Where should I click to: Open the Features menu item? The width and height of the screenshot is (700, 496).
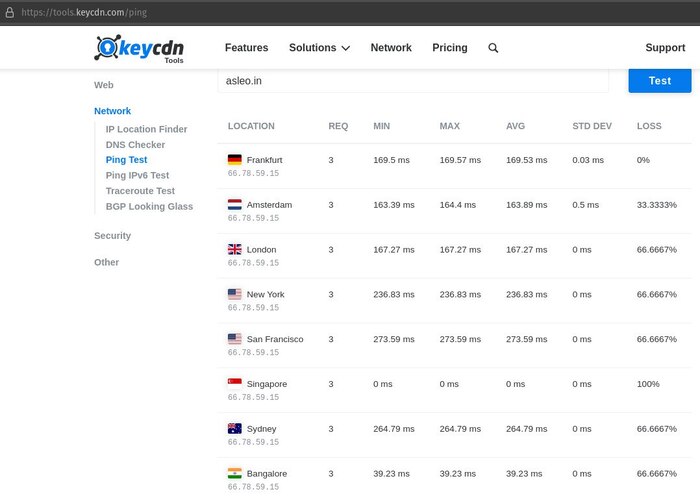pyautogui.click(x=246, y=48)
